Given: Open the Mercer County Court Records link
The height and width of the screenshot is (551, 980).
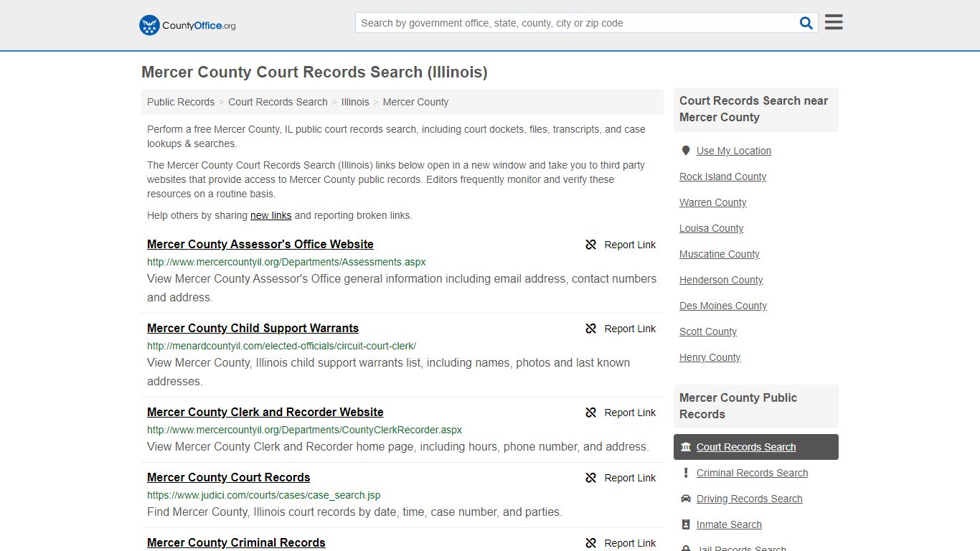Looking at the screenshot, I should coord(229,478).
